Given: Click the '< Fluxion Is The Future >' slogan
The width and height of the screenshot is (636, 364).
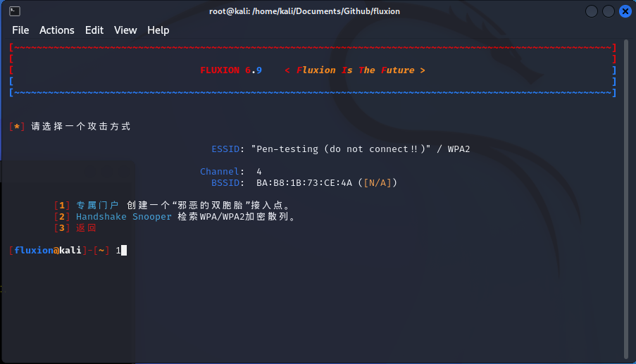Looking at the screenshot, I should [x=355, y=70].
